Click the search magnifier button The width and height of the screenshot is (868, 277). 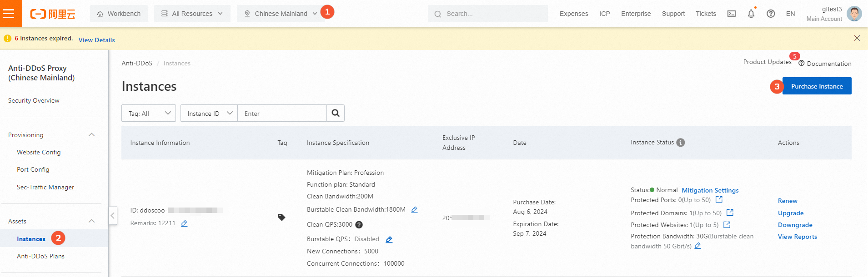click(336, 113)
